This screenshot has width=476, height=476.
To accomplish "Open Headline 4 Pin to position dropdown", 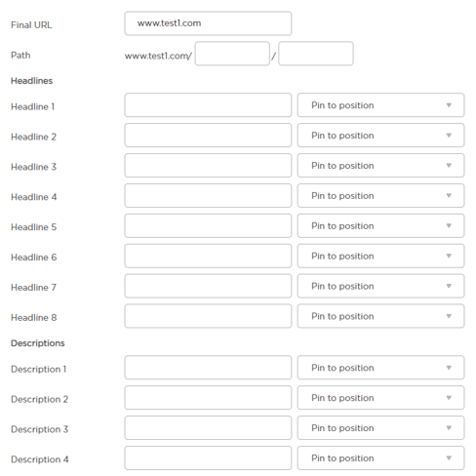I will (x=380, y=195).
